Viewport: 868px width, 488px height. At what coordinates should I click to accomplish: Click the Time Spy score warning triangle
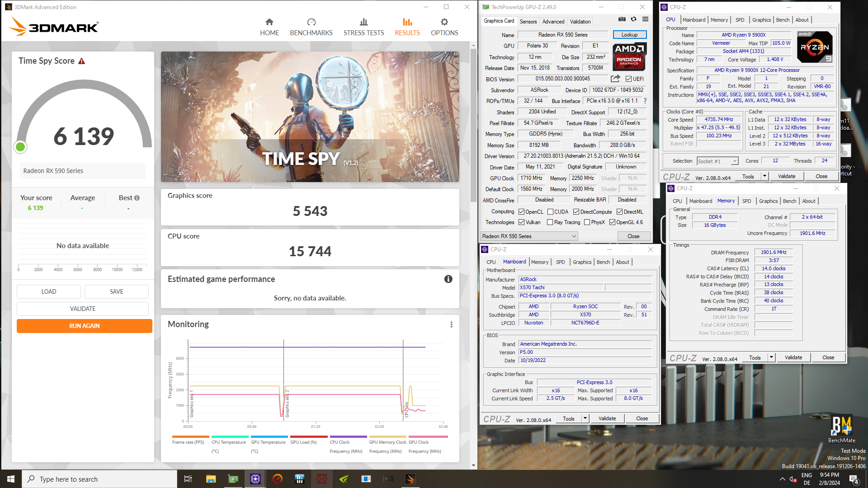82,61
